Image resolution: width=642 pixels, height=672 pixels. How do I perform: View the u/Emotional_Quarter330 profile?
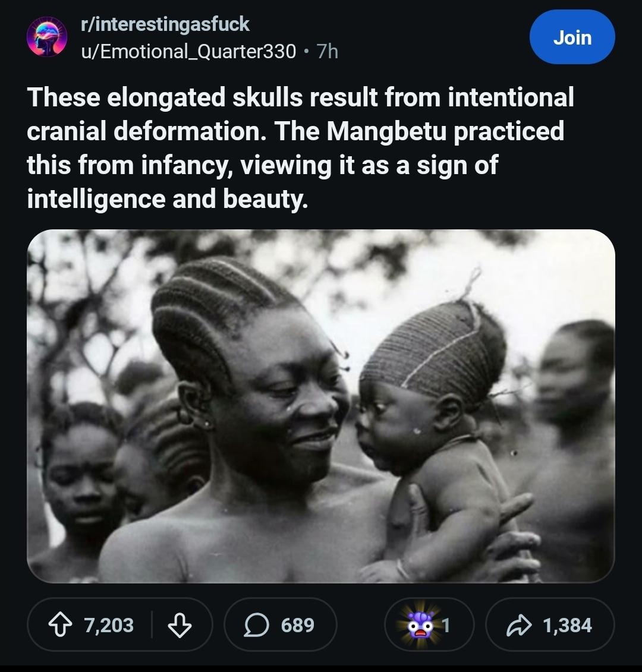coord(188,52)
